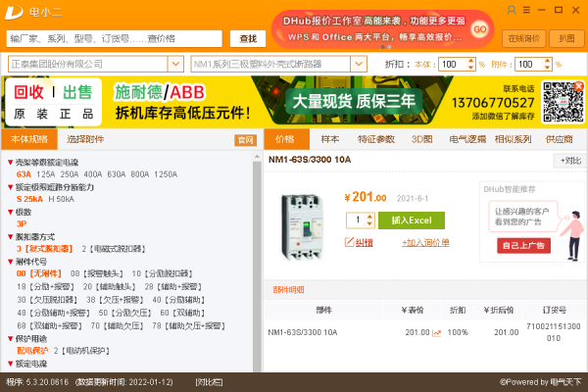
Task: Click the 纠错 edit icon
Action: (x=349, y=242)
